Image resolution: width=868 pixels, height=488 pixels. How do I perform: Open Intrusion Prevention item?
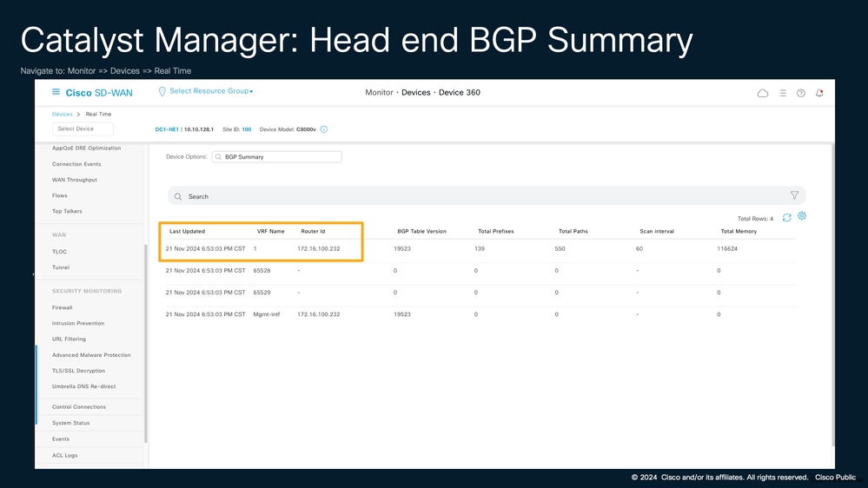(78, 323)
